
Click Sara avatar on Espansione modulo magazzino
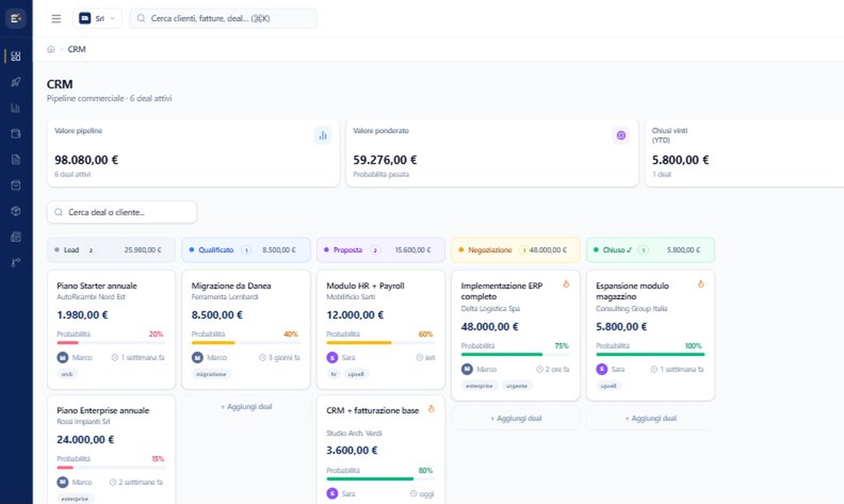click(x=602, y=369)
